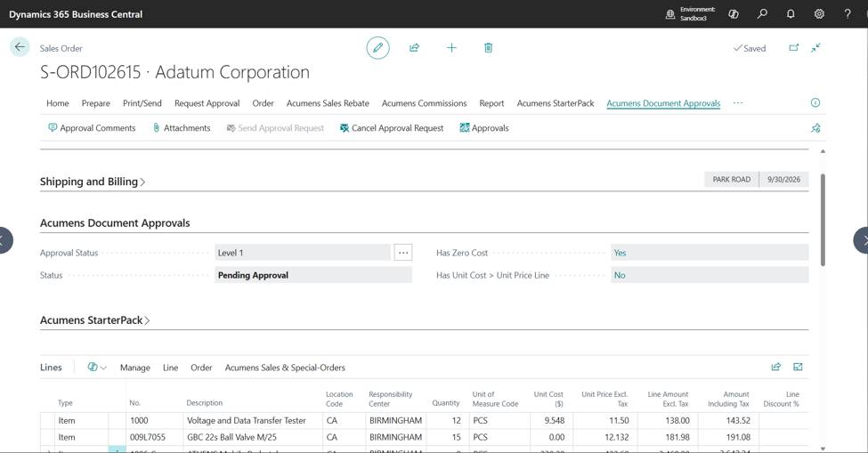Click Approval Status lookup ellipsis button

(403, 253)
